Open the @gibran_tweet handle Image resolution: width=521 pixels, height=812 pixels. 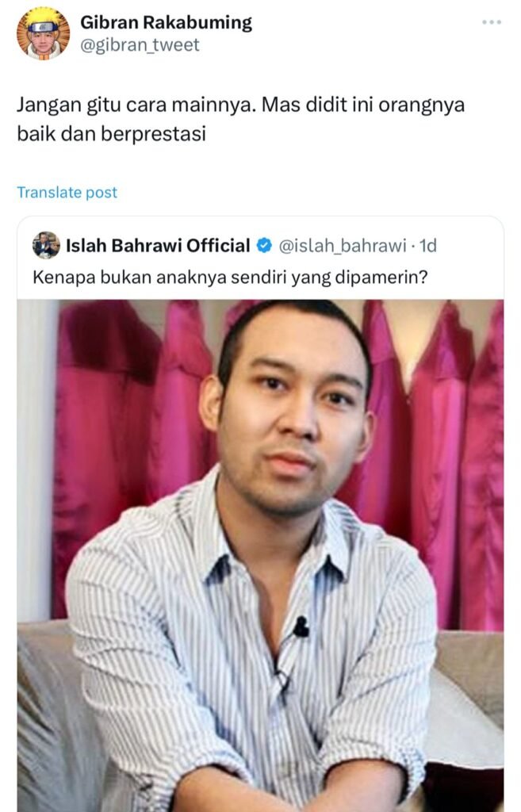(x=140, y=45)
